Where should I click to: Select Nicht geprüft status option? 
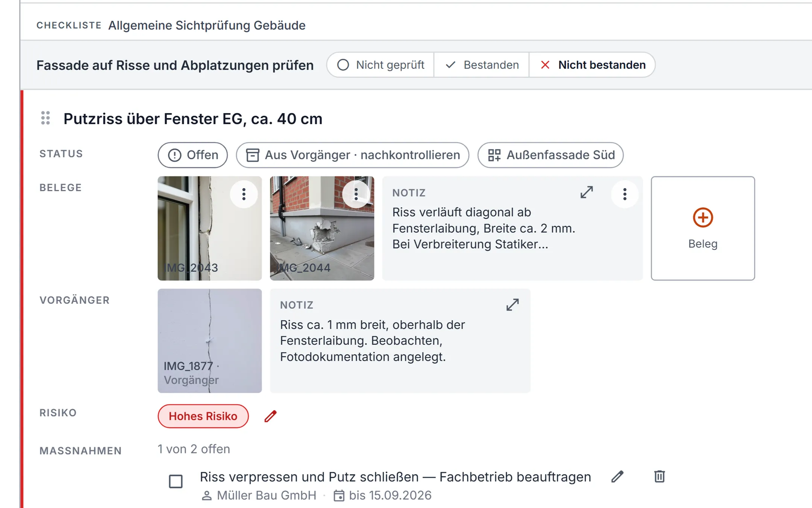tap(380, 65)
